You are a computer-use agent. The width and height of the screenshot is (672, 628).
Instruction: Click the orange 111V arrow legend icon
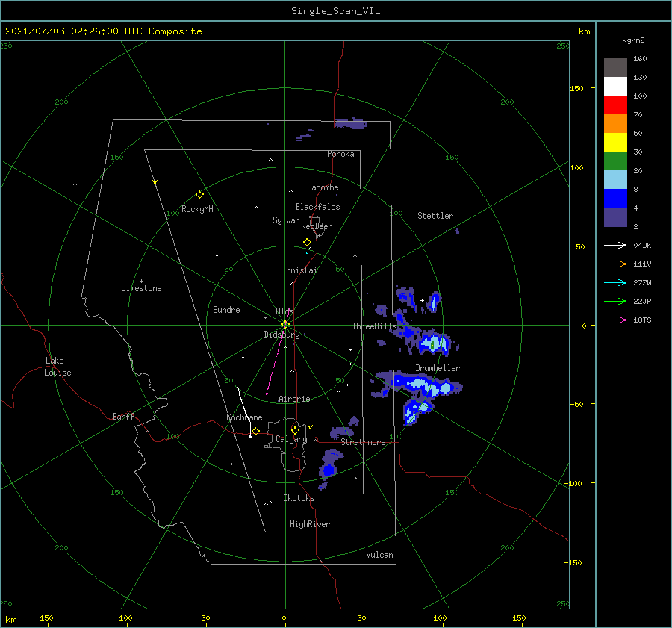pyautogui.click(x=615, y=264)
